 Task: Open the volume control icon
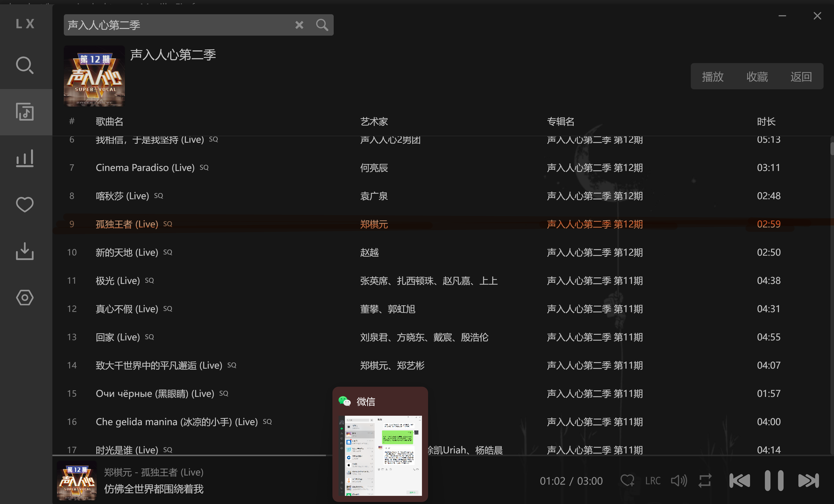679,480
